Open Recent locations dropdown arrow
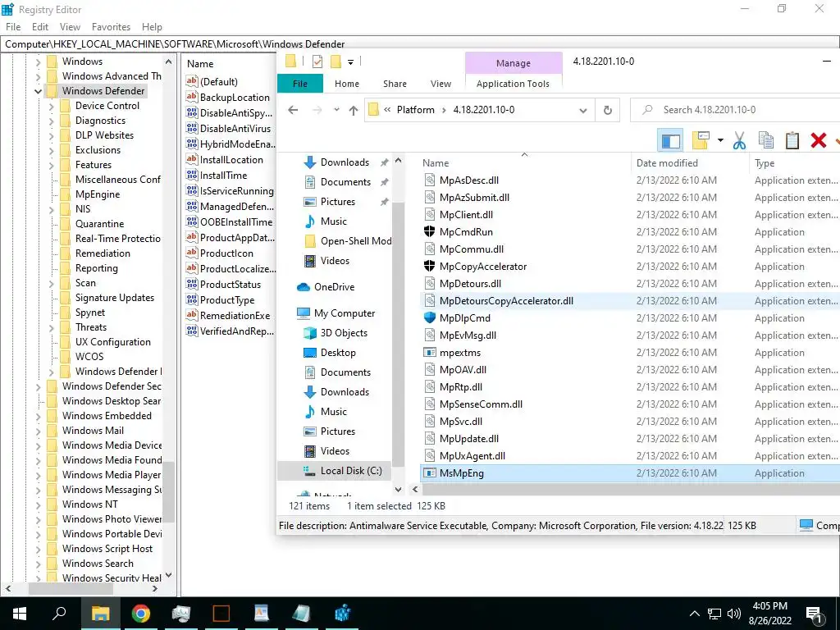 pos(336,110)
